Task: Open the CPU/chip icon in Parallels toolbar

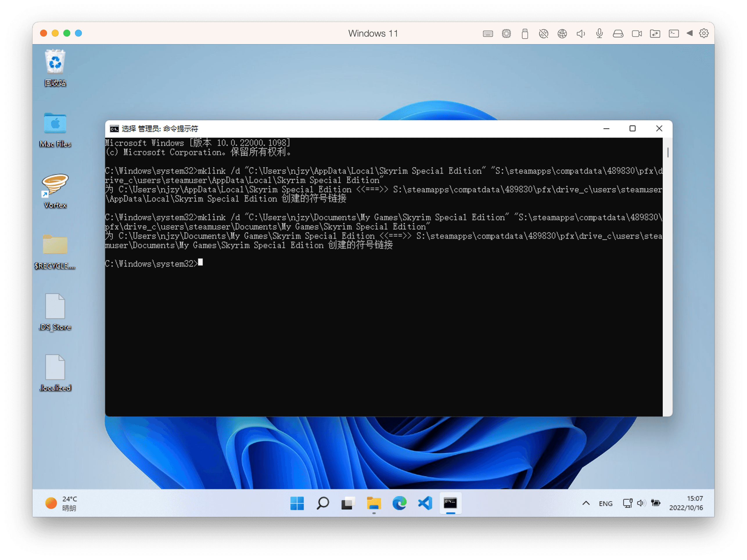Action: (x=506, y=33)
